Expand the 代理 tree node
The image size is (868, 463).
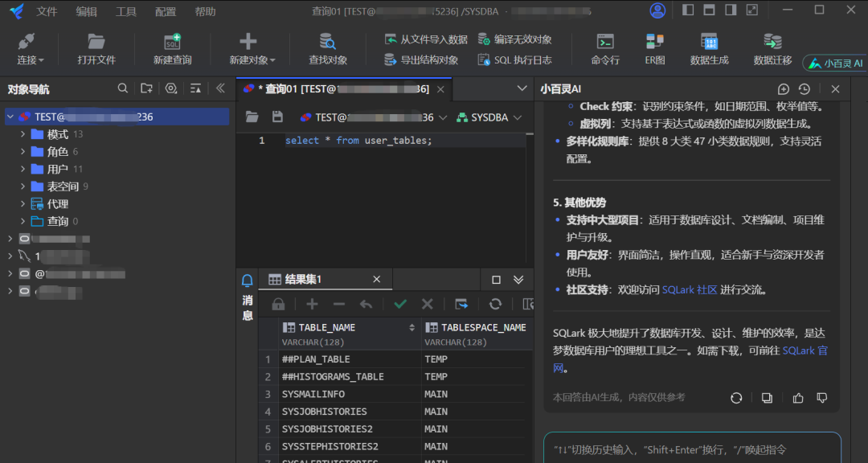coord(23,204)
